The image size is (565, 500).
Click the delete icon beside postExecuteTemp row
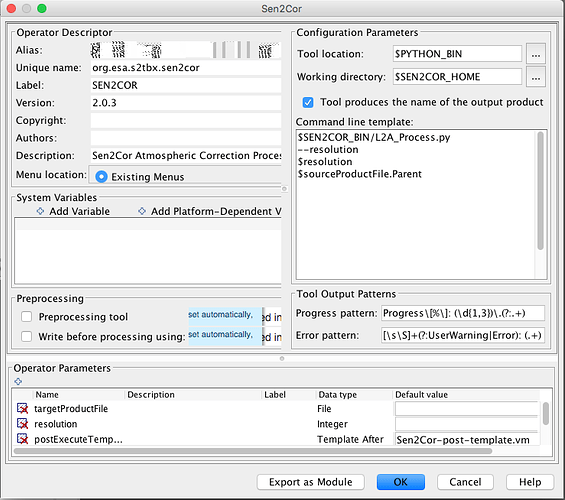(x=22, y=439)
